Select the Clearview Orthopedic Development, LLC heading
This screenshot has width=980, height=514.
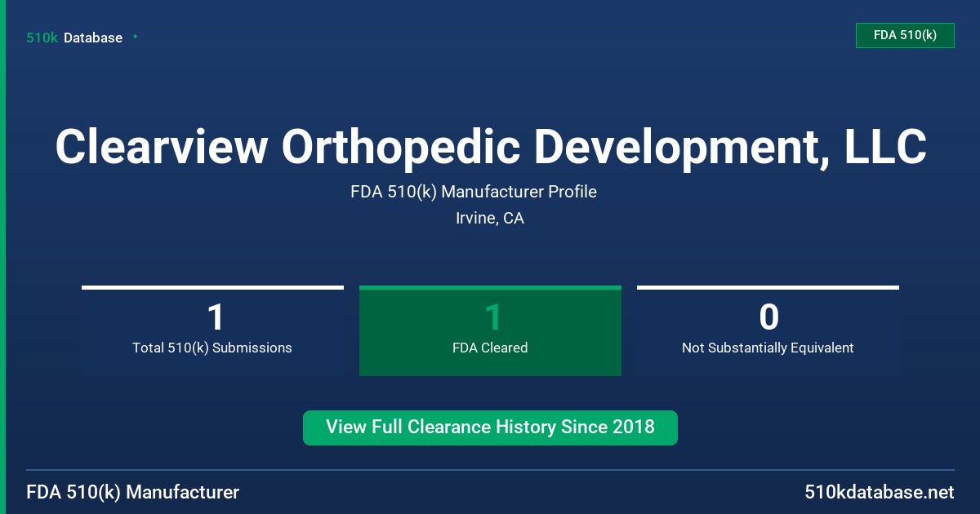(x=490, y=147)
